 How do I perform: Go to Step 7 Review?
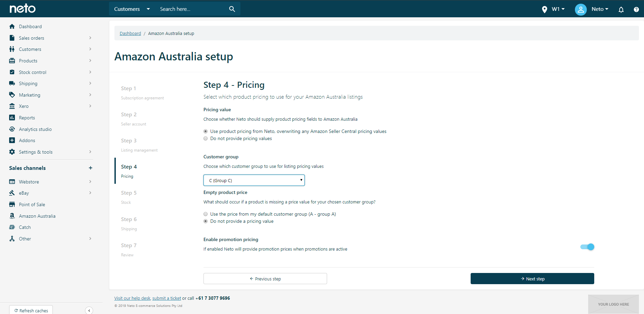pyautogui.click(x=129, y=250)
